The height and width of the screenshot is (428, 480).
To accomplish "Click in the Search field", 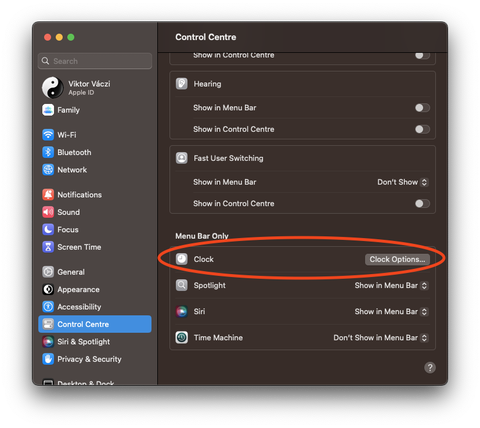I will pos(95,61).
